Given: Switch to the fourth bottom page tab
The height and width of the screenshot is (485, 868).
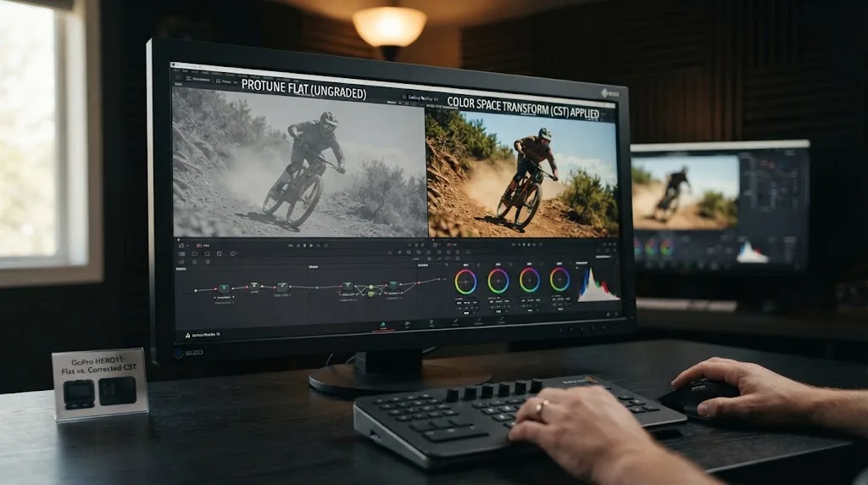Looking at the screenshot, I should coord(455,322).
